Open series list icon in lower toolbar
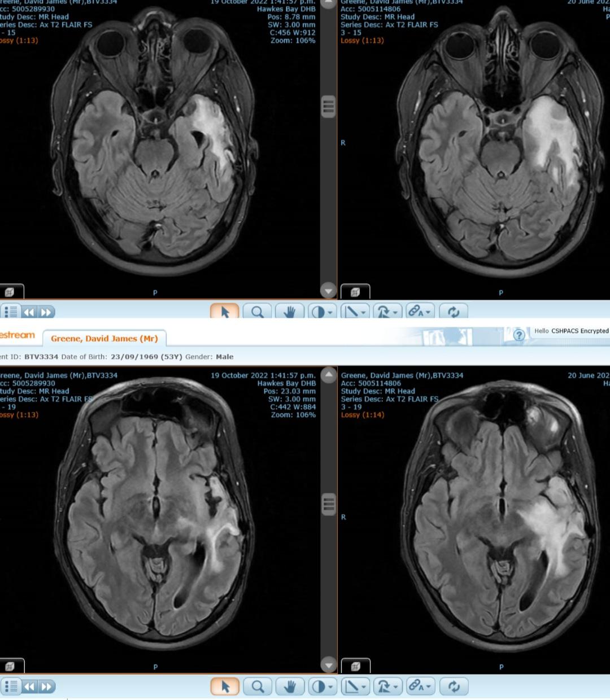This screenshot has height=700, width=610. (x=11, y=686)
